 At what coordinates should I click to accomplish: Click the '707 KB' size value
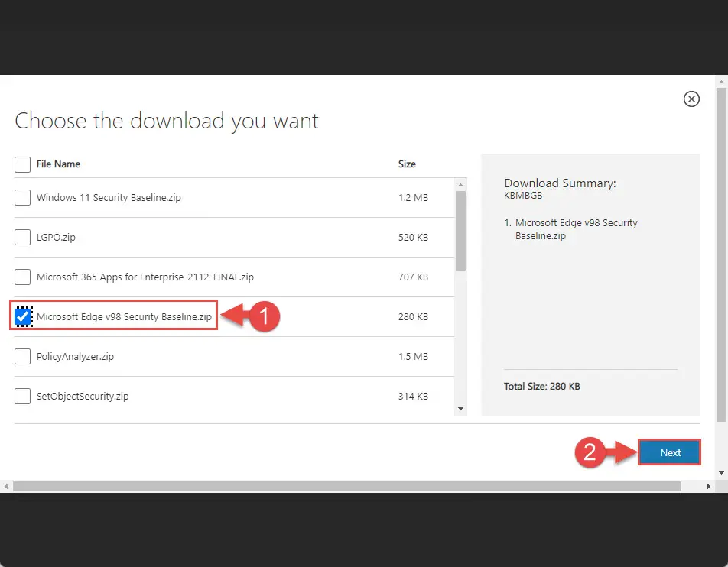413,277
